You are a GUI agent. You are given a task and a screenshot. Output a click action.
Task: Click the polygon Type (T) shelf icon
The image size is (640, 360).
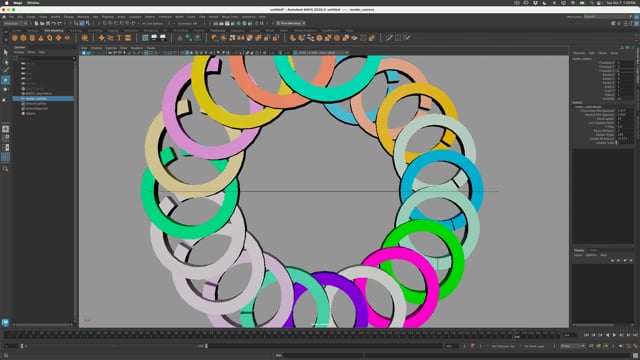(x=119, y=38)
